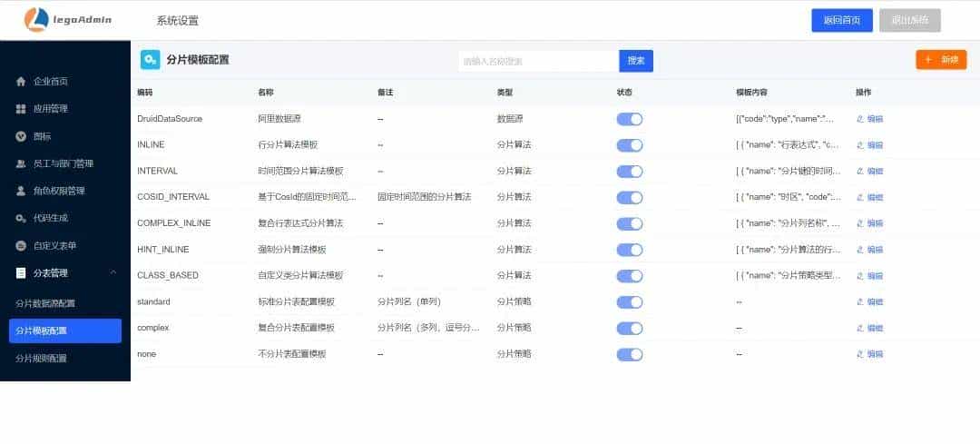Click the user icon beside 角色权限管理
The width and height of the screenshot is (980, 444).
[21, 192]
